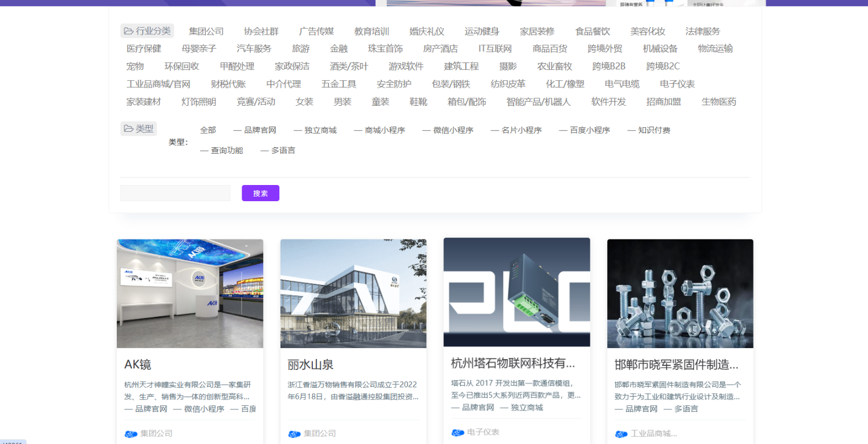
Task: Select the 机械设备 category
Action: point(660,49)
